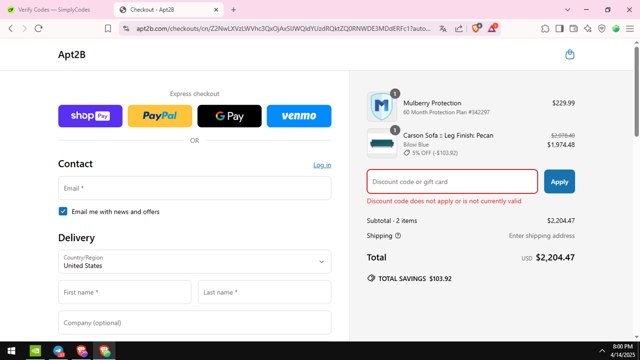The image size is (640, 360).
Task: Click the Mulberry Protection product thumbnail
Action: tap(382, 107)
